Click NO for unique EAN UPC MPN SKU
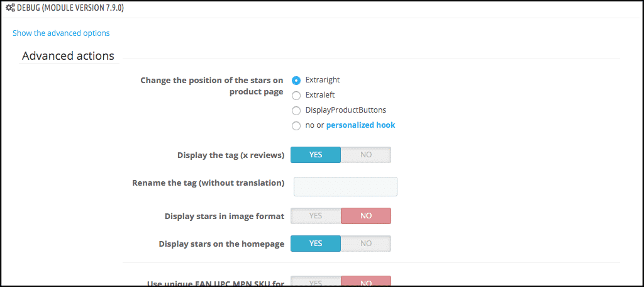The image size is (644, 287). click(366, 282)
